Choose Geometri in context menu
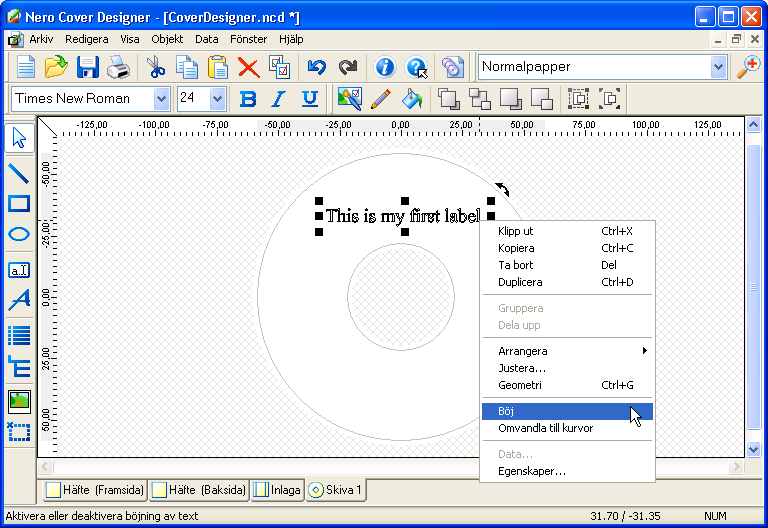 click(567, 385)
